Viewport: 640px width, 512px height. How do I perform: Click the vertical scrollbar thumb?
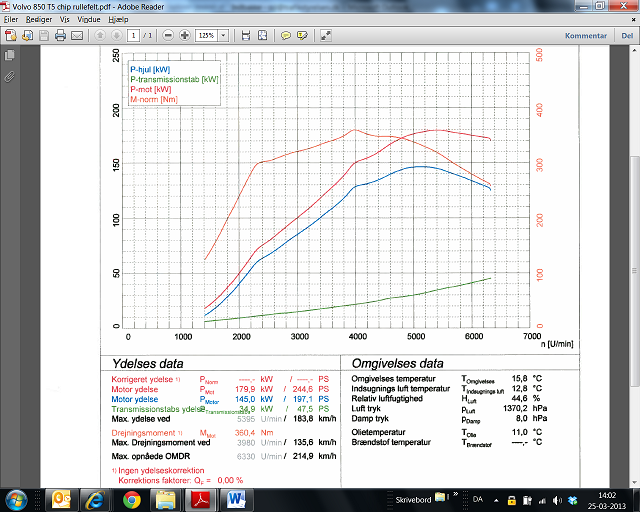pyautogui.click(x=634, y=271)
